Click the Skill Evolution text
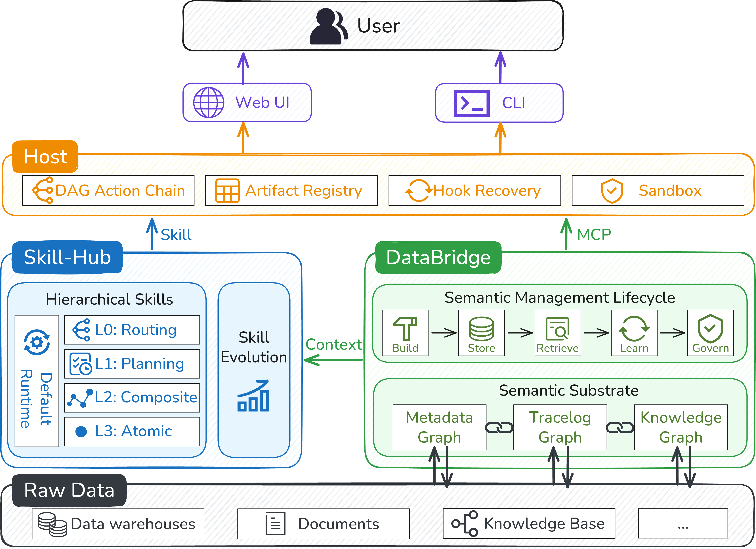This screenshot has height=549, width=756. click(254, 347)
